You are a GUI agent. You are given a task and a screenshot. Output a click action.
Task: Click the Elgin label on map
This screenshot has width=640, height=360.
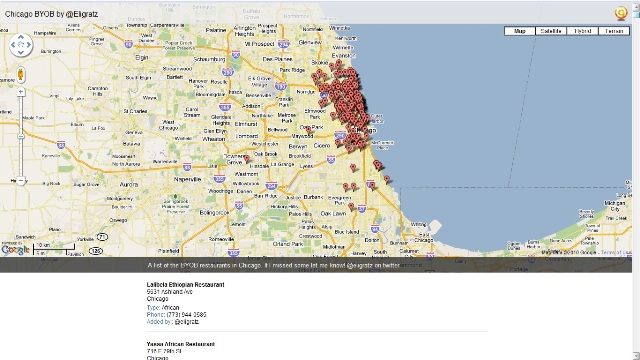tap(142, 58)
